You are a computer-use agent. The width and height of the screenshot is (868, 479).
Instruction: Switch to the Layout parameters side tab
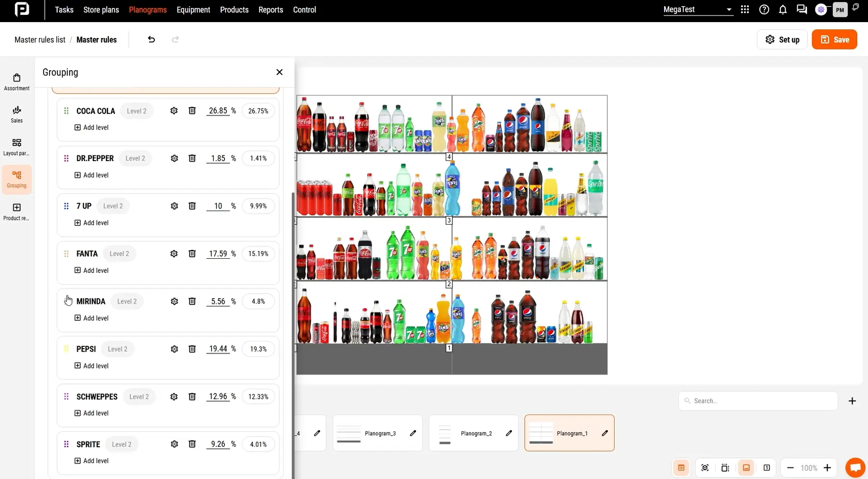[17, 147]
